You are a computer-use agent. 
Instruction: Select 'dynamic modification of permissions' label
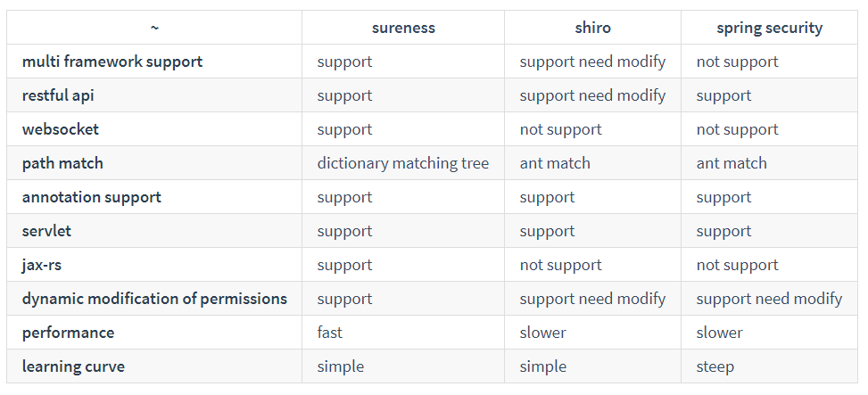coord(154,299)
